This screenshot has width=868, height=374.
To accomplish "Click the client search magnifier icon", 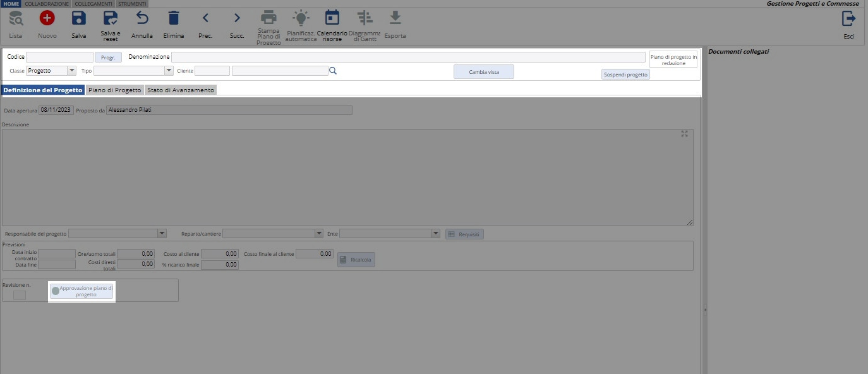I will pos(333,71).
